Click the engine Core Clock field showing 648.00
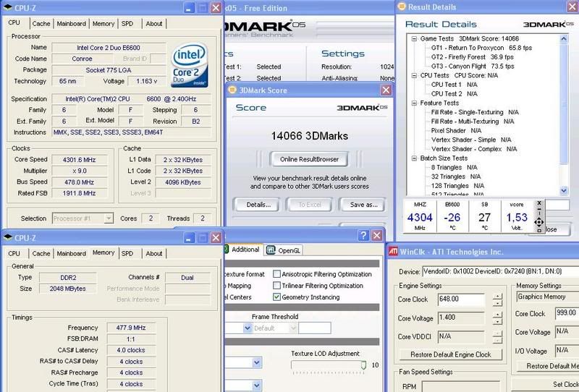The height and width of the screenshot is (392, 579). pos(461,299)
